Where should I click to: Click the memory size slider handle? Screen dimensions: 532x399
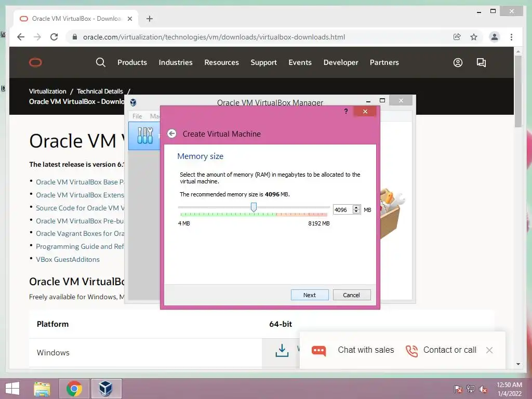(254, 207)
